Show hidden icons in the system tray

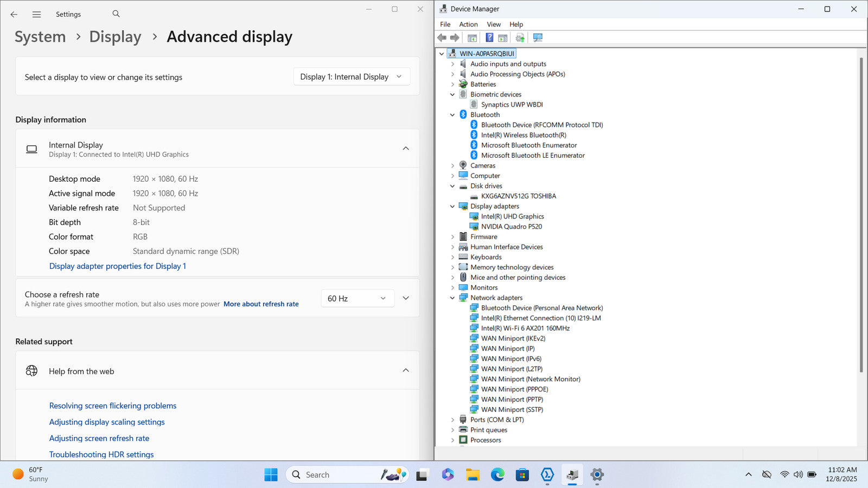pyautogui.click(x=749, y=474)
